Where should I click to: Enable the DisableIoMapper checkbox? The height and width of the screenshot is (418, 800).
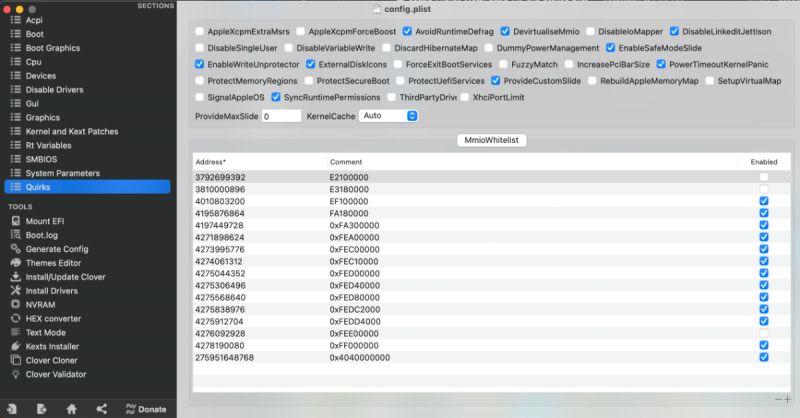[x=590, y=32]
